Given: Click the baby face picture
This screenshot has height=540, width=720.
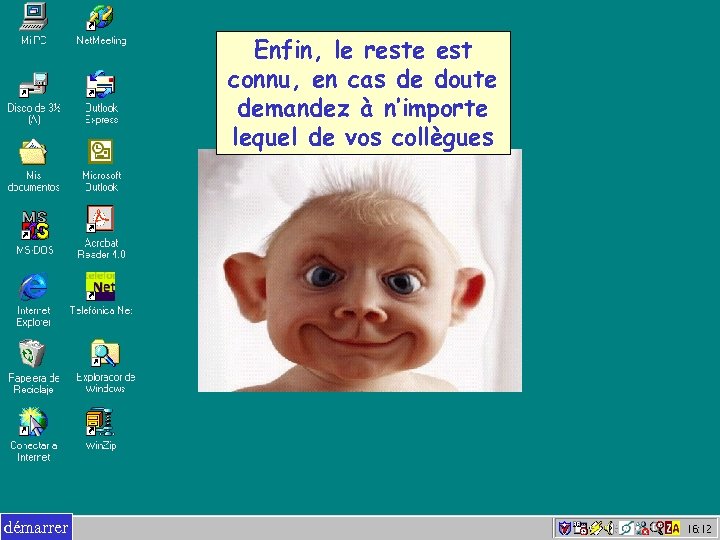Looking at the screenshot, I should coord(360,273).
